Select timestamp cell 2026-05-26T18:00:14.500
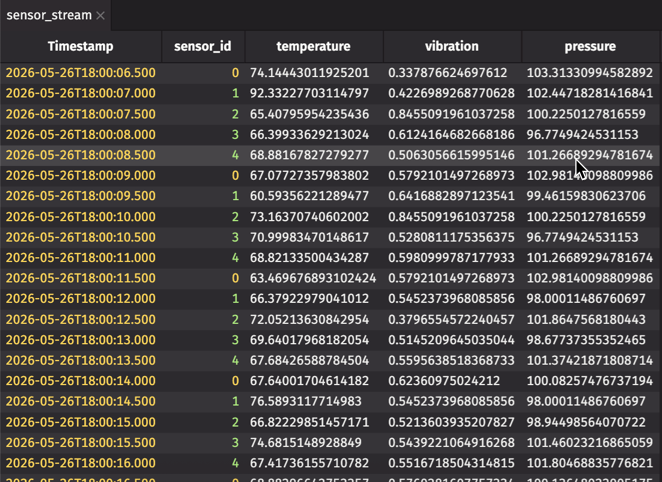 click(x=81, y=401)
